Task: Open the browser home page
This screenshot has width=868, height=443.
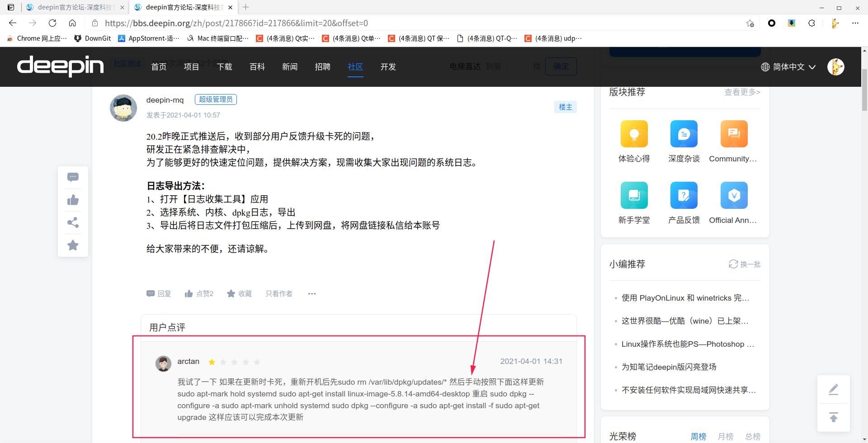Action: pyautogui.click(x=72, y=23)
